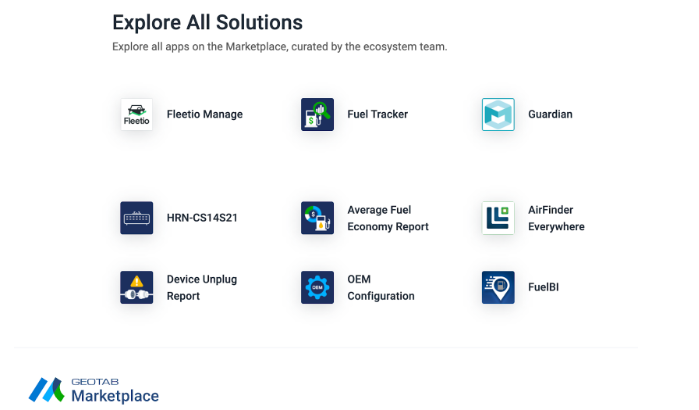Click the Geotab Marketplace logo
This screenshot has height=410, width=699.
94,390
